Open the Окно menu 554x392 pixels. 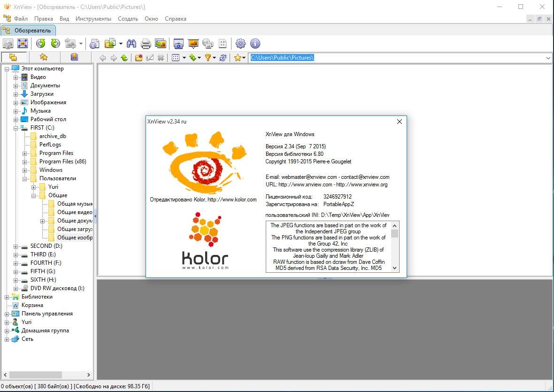tap(151, 19)
